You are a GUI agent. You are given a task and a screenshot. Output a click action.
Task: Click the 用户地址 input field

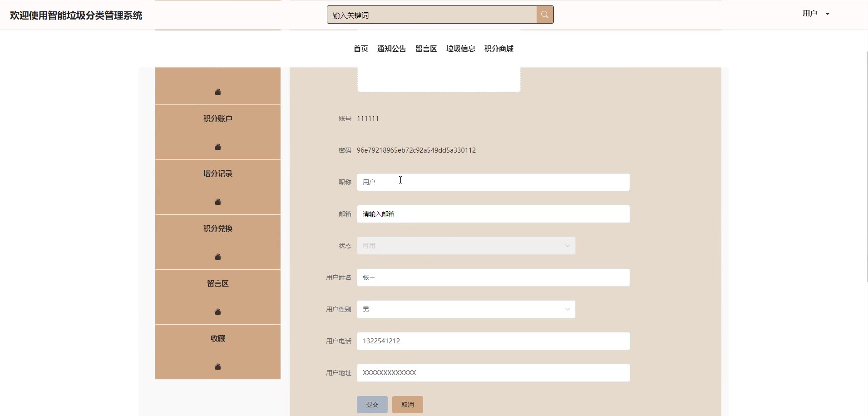(493, 373)
